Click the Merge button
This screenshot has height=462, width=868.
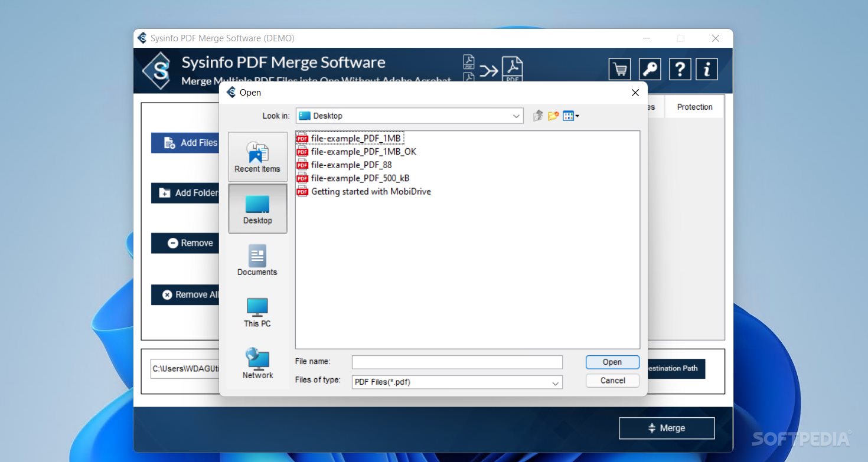tap(667, 428)
